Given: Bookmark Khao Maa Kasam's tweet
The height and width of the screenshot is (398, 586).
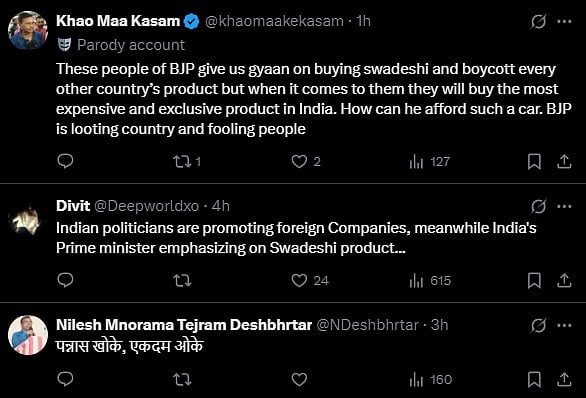Looking at the screenshot, I should pos(534,162).
